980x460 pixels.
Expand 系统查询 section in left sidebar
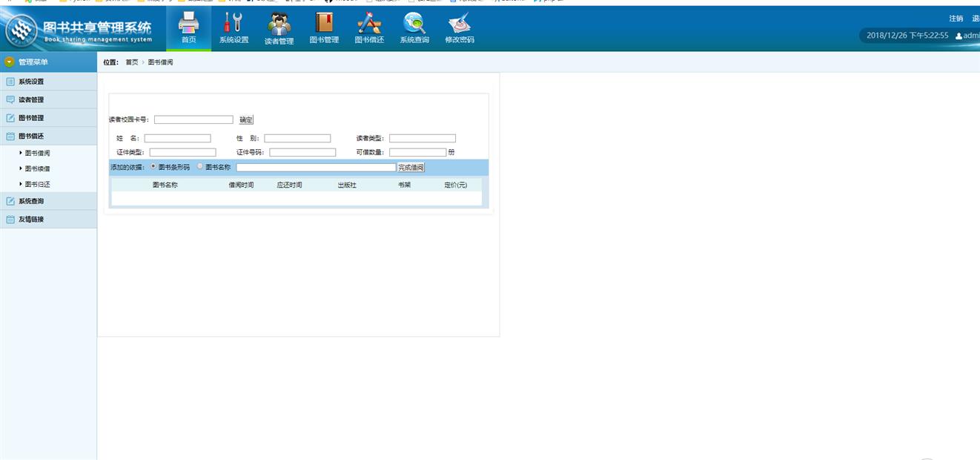(x=31, y=201)
